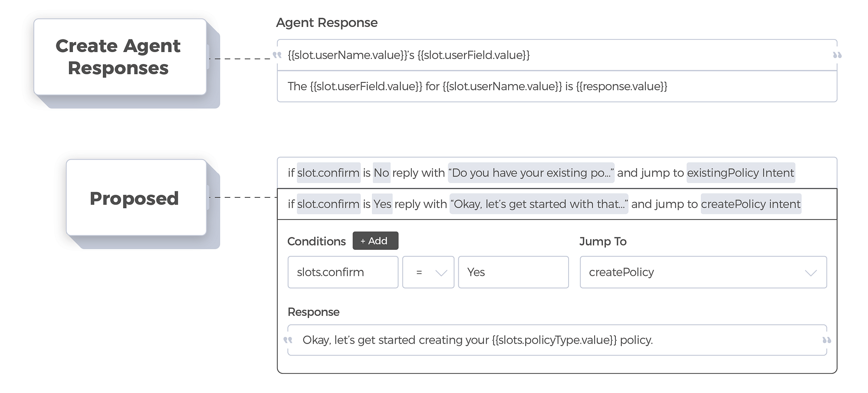
Task: Click closing quote icon of Agent Response field
Action: pos(837,55)
